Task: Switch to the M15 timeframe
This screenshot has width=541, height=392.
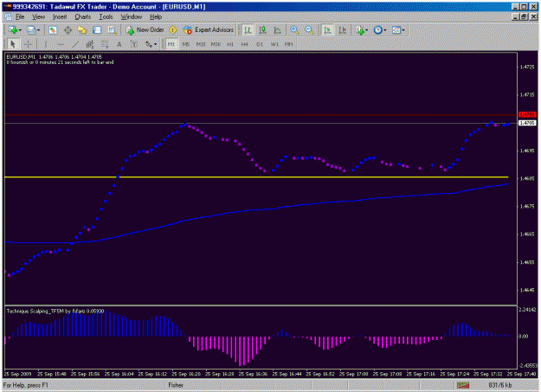Action: [201, 44]
